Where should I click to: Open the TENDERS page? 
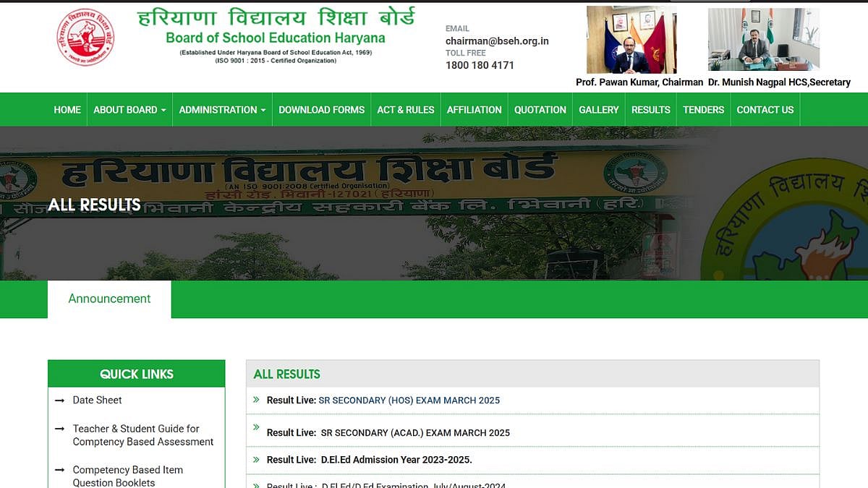703,110
